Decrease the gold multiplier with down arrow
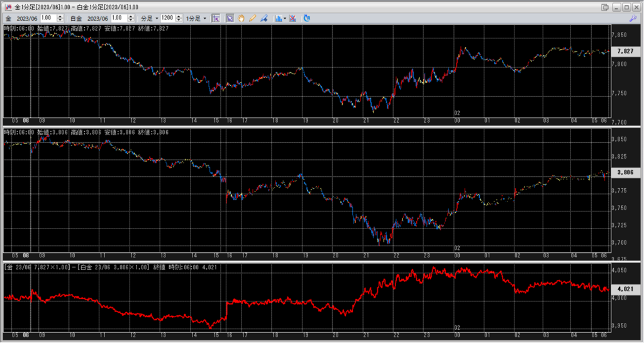 coord(61,20)
